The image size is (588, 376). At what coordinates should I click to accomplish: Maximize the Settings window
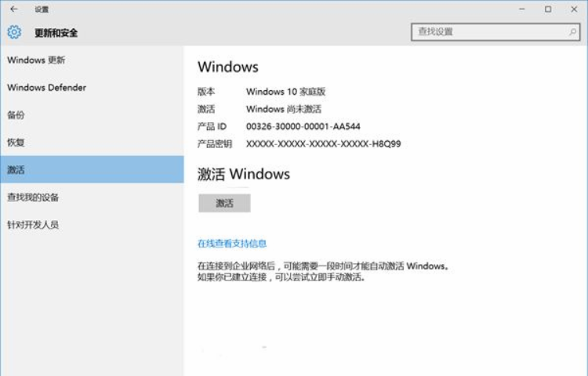tap(548, 9)
